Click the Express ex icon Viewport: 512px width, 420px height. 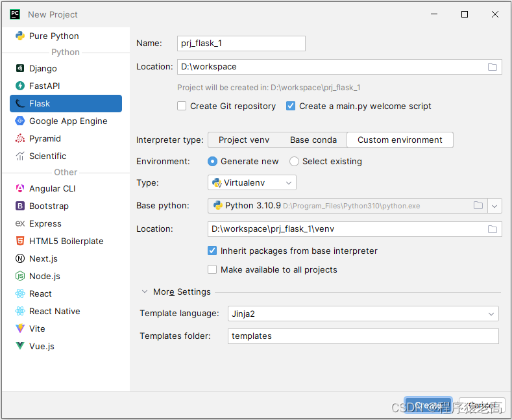20,223
